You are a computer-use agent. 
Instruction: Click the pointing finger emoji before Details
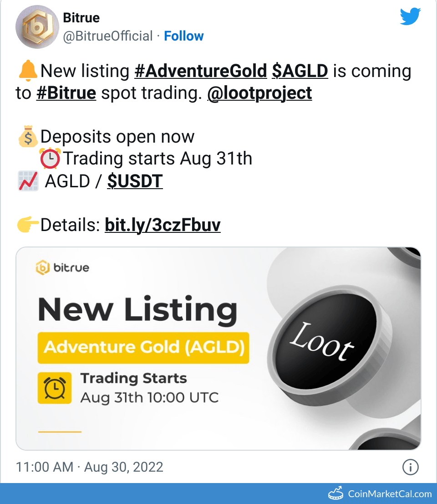click(27, 225)
